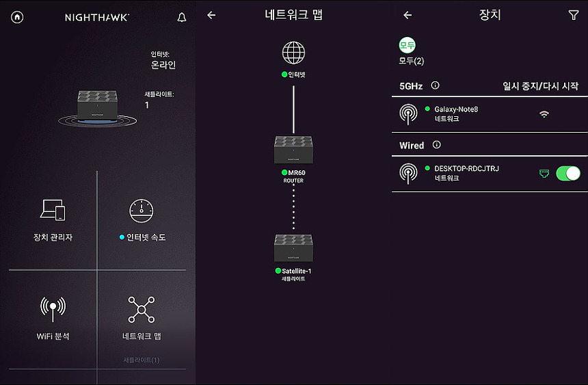Tap DESKTOP-RDCJTRJ ethernet port icon

pos(544,173)
